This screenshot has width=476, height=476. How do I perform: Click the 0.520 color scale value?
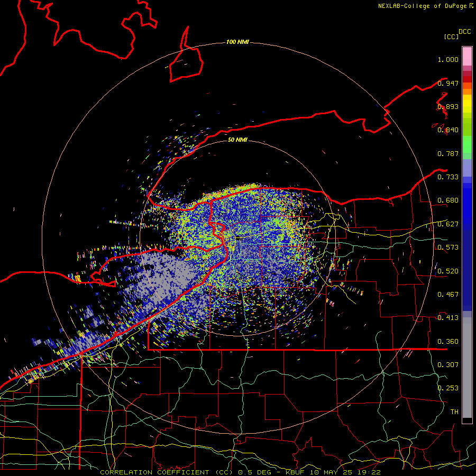448,271
